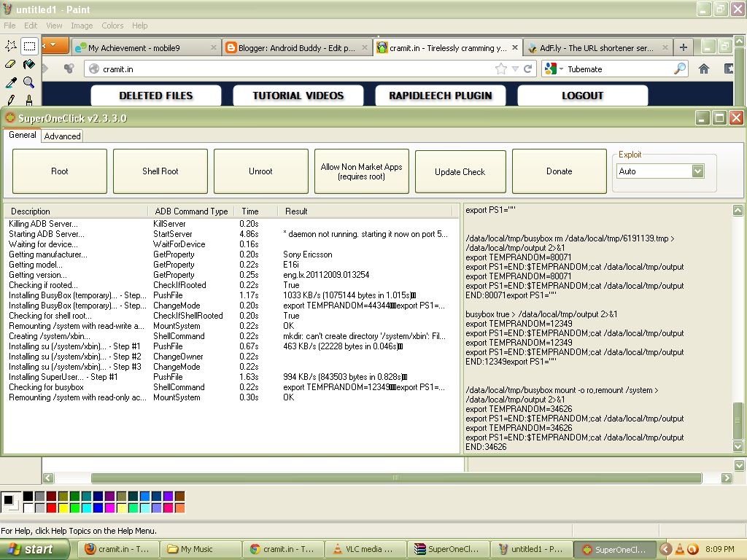Image resolution: width=747 pixels, height=560 pixels.
Task: Choose the Fill With Color bucket tool
Action: click(29, 64)
